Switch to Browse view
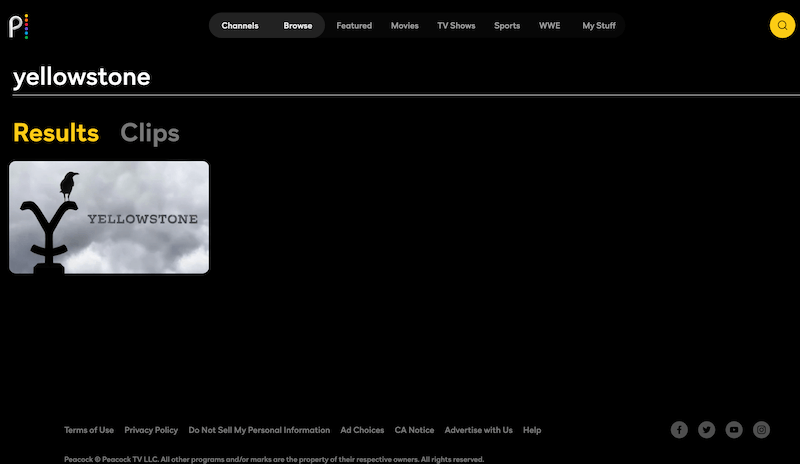The image size is (800, 464). click(297, 25)
